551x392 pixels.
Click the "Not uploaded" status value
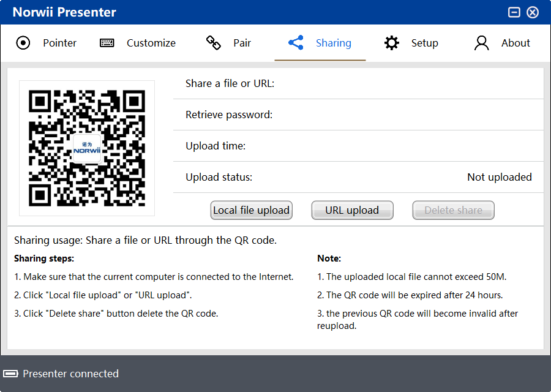[x=500, y=177]
